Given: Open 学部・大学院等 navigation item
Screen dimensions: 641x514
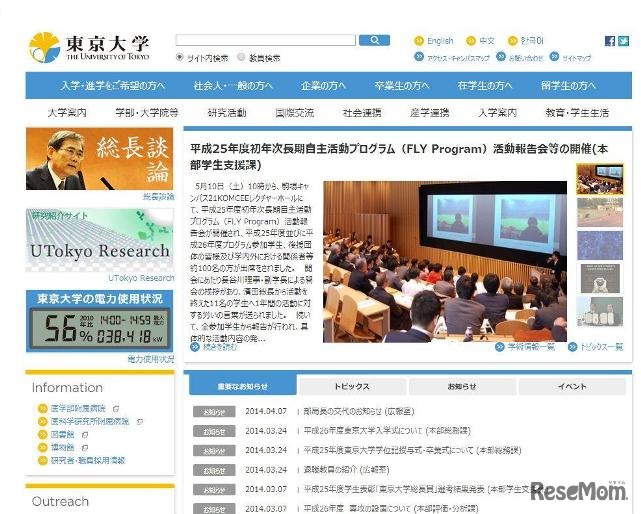Looking at the screenshot, I should click(x=147, y=112).
